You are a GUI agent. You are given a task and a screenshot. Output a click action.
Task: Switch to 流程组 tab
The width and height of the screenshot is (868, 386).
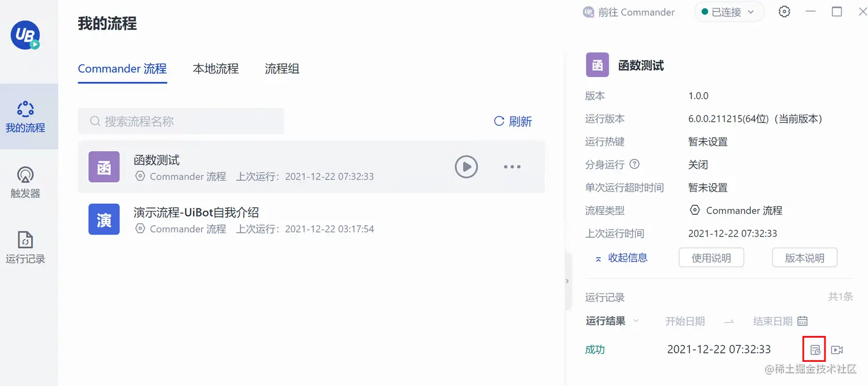pos(282,69)
